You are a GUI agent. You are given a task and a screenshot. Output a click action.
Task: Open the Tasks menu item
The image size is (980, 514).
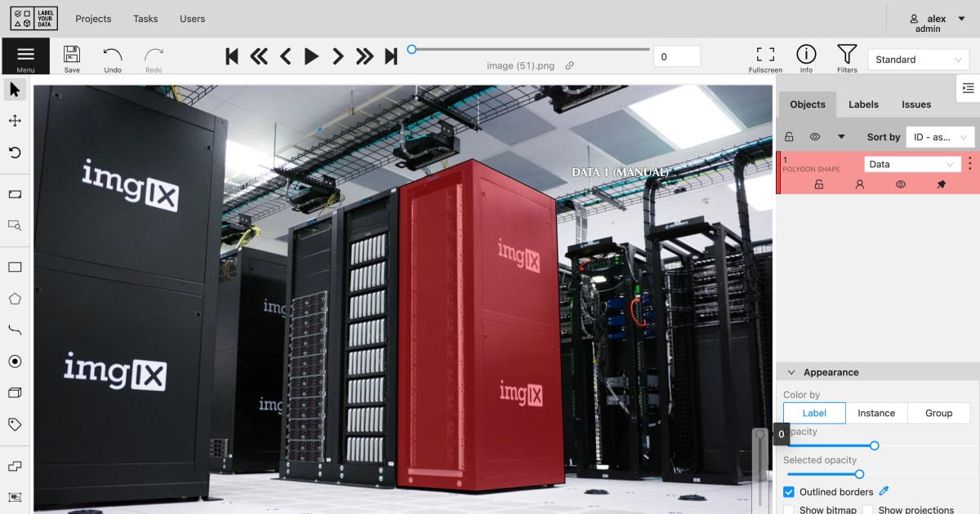click(x=145, y=19)
